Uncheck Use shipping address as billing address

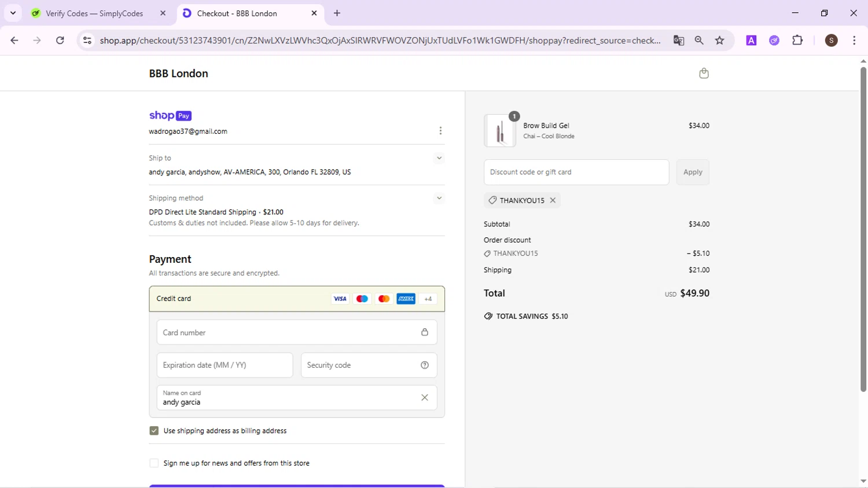(x=154, y=431)
